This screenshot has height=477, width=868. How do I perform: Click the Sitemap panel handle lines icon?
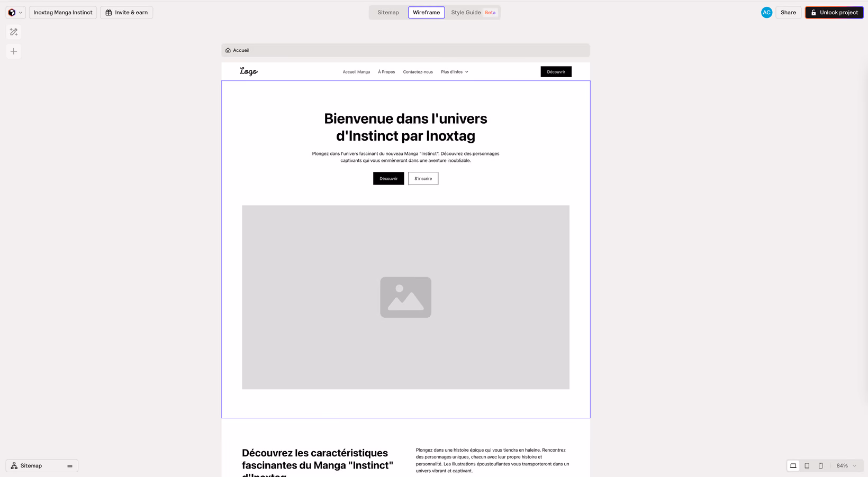point(70,466)
